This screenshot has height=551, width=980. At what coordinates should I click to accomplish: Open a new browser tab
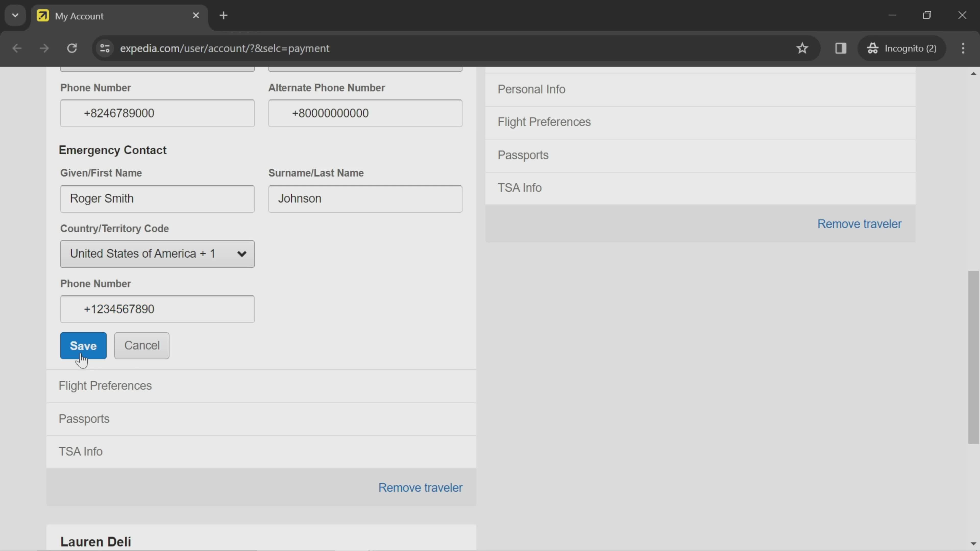[x=224, y=16]
